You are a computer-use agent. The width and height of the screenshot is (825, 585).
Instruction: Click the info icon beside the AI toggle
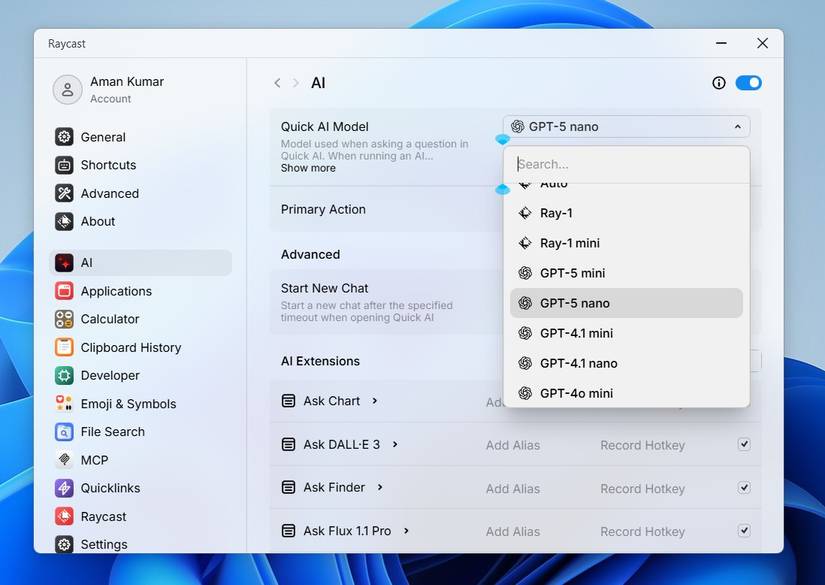pyautogui.click(x=718, y=83)
